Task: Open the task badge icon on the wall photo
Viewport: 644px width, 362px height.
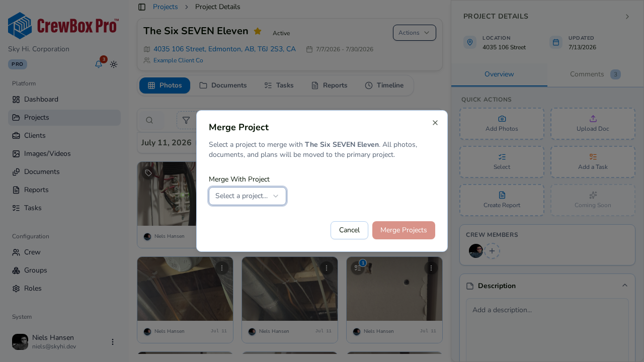Action: click(x=358, y=268)
